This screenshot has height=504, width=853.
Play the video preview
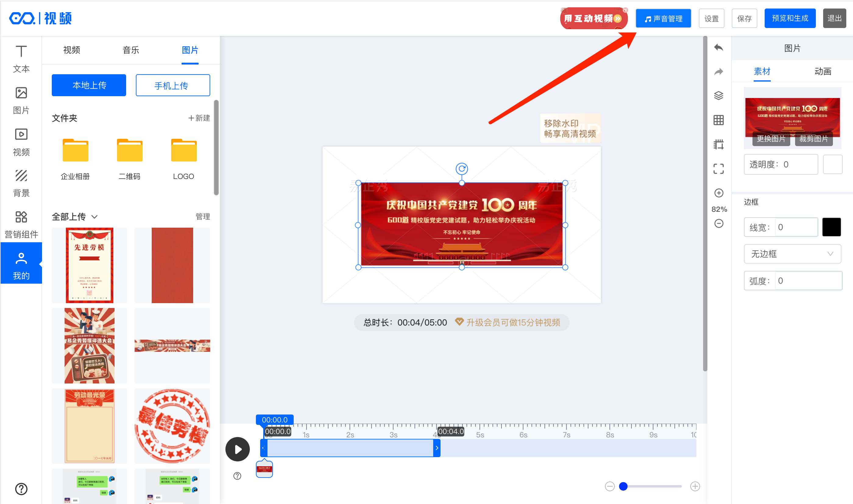tap(237, 449)
